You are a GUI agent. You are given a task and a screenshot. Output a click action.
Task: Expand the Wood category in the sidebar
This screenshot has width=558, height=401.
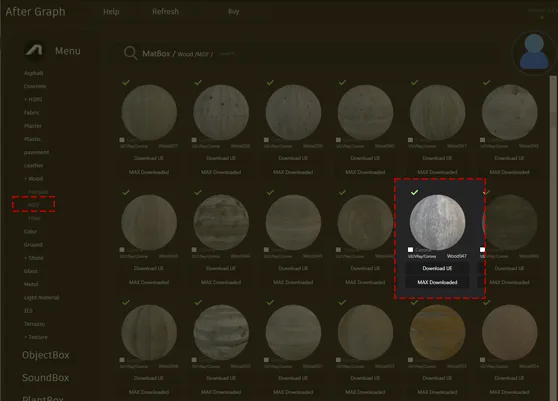pos(34,179)
